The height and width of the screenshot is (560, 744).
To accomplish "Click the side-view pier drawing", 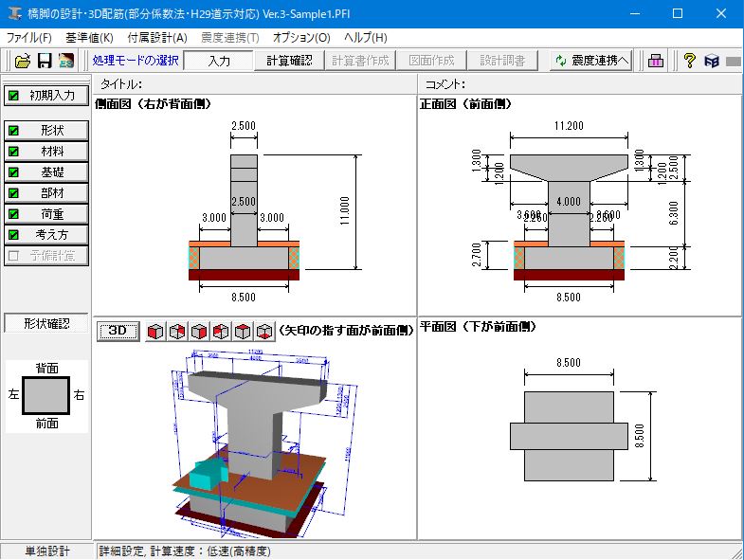I will click(244, 217).
